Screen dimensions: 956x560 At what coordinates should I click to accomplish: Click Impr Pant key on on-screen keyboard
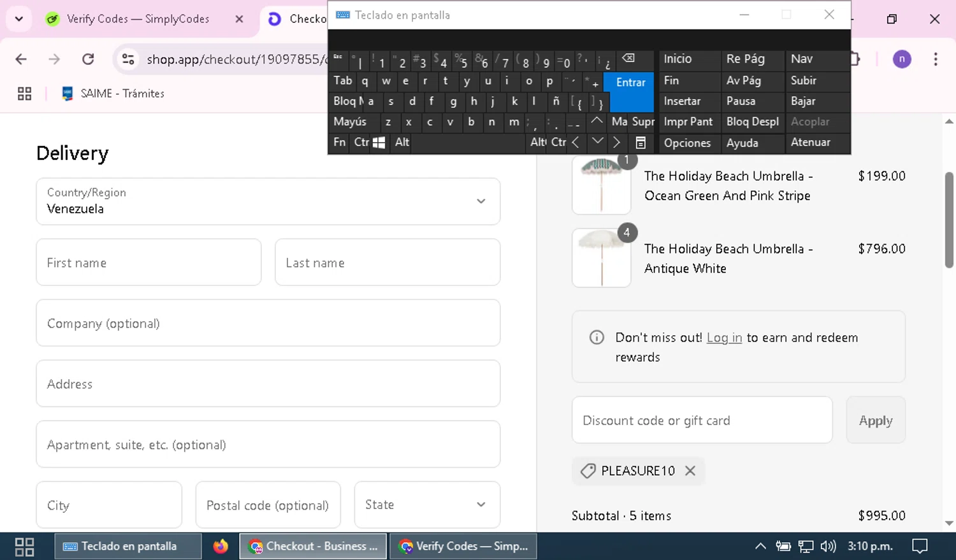688,122
